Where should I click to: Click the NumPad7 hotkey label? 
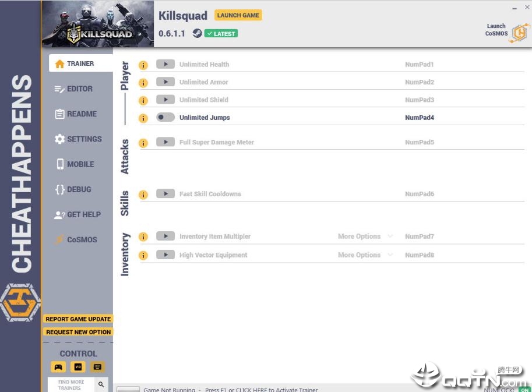pyautogui.click(x=420, y=236)
